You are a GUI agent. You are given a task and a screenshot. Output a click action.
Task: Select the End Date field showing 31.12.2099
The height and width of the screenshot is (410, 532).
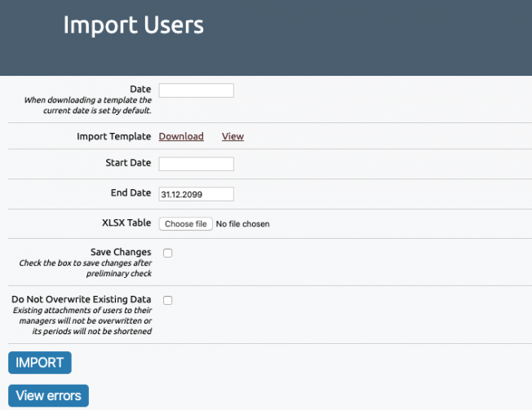click(196, 194)
